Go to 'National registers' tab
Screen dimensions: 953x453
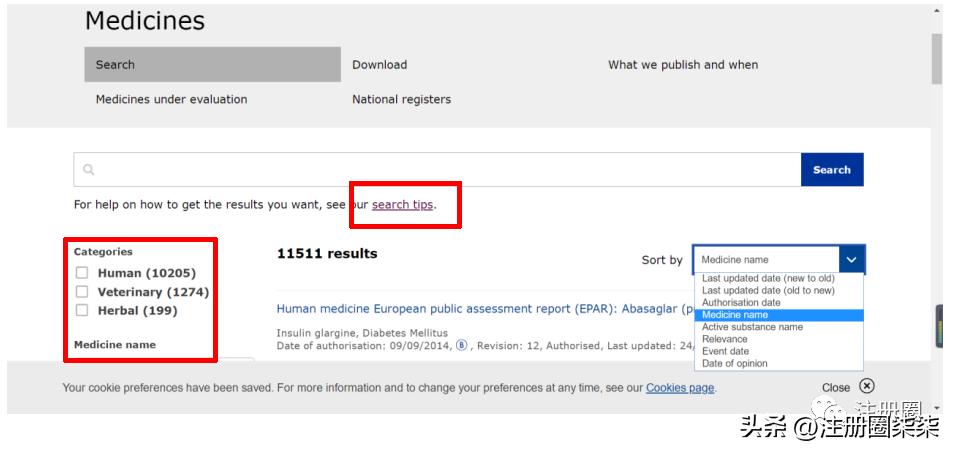click(x=401, y=100)
